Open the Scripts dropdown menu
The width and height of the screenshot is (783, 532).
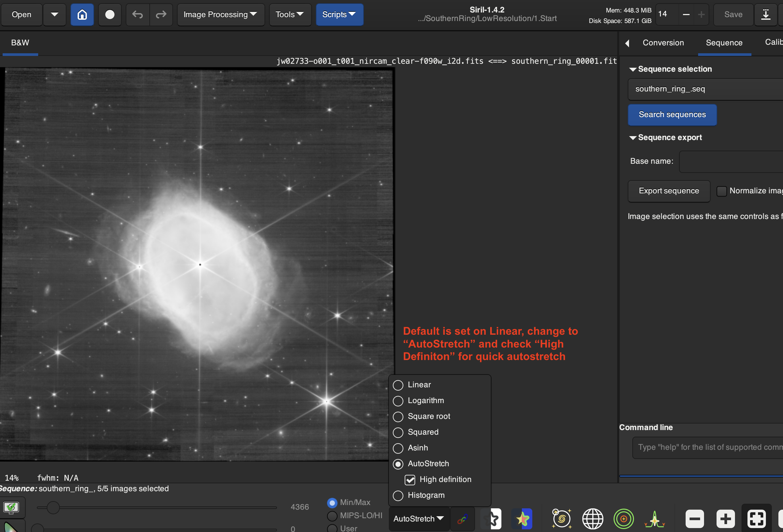pos(339,14)
